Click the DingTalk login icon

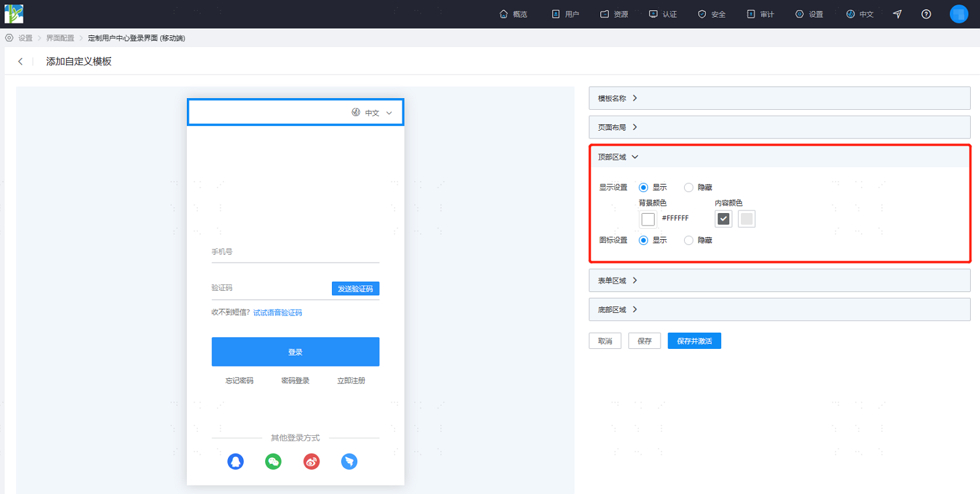coord(350,461)
